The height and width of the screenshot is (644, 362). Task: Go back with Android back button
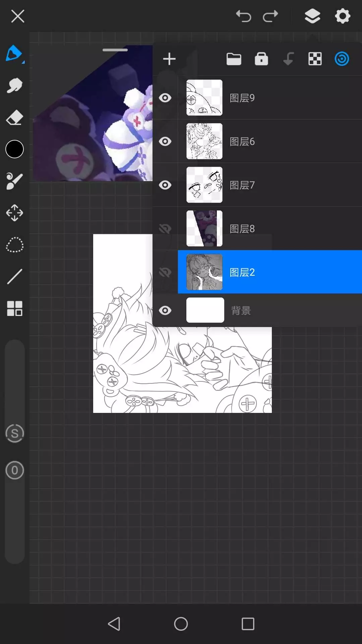114,624
